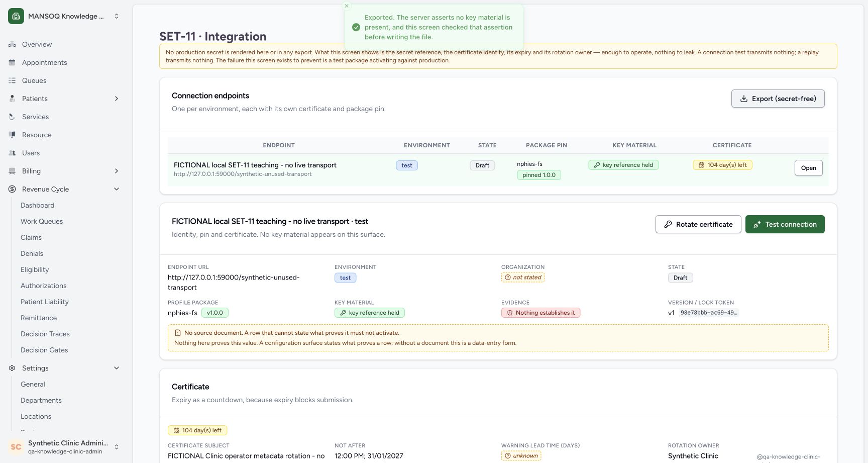
Task: Go to Claims page
Action: click(31, 237)
